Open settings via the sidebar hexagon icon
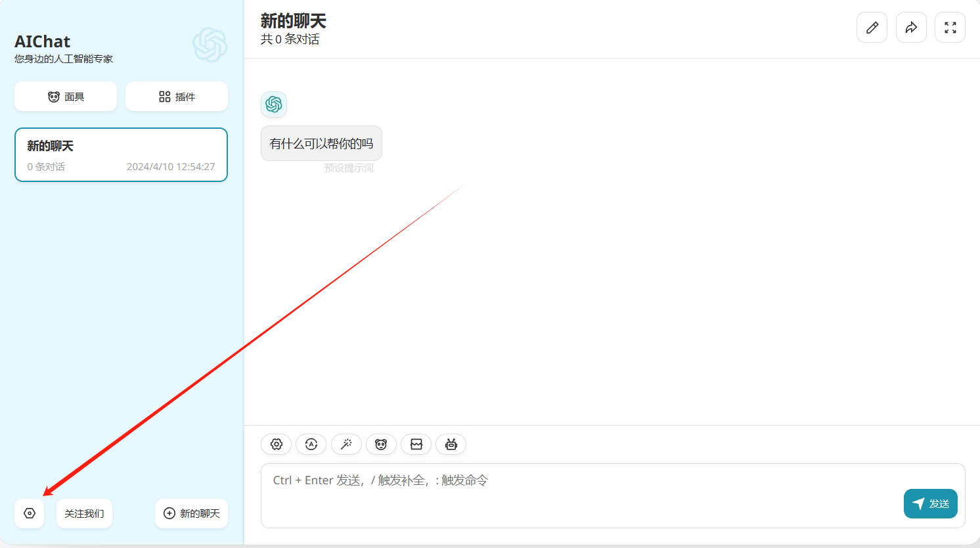980x548 pixels. [x=30, y=513]
